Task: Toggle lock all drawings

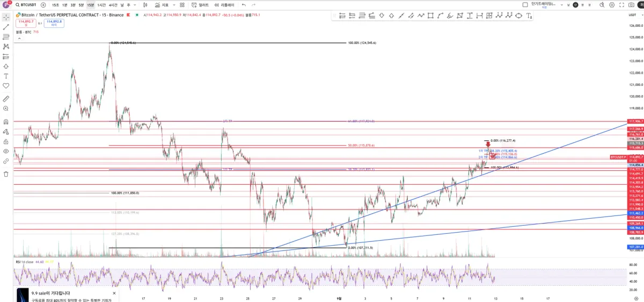Action: pos(6,141)
